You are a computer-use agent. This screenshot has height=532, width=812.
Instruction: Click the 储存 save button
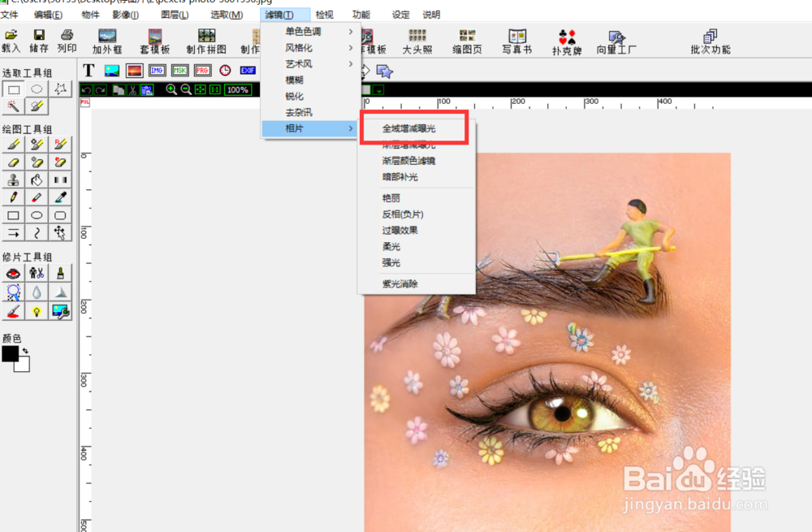pyautogui.click(x=39, y=41)
